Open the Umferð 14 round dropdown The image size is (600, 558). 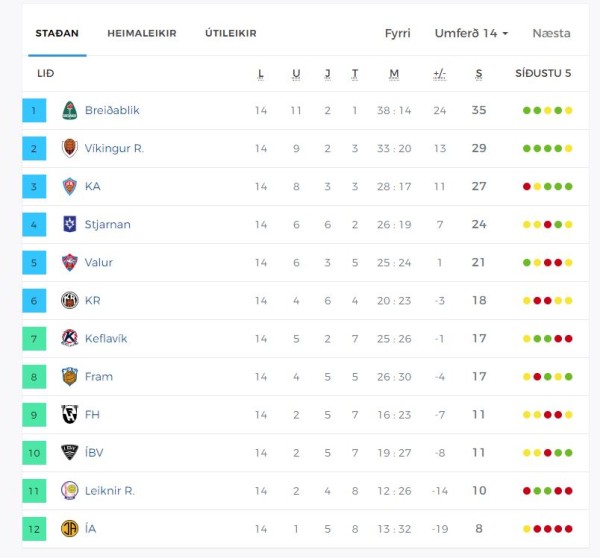point(471,33)
